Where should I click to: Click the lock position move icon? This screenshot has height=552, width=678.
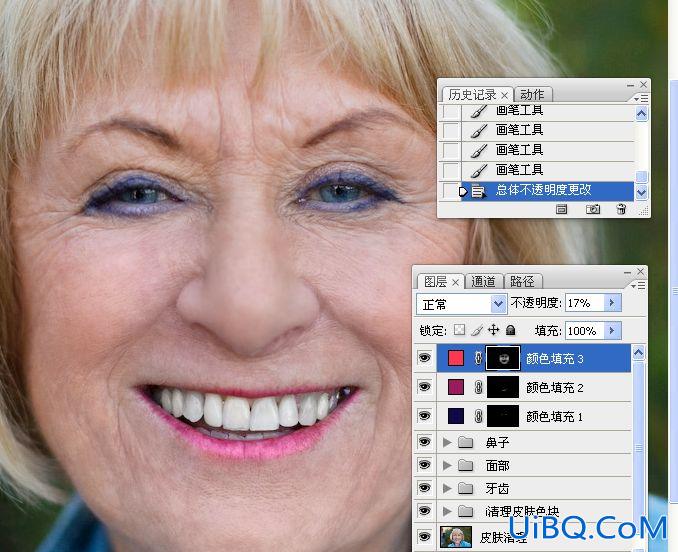click(x=493, y=330)
